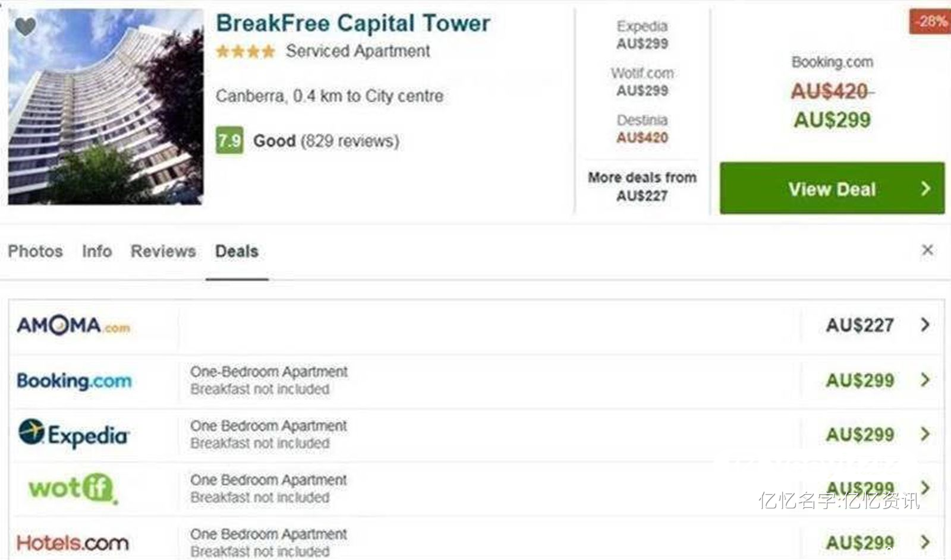Screen dimensions: 951x560
Task: Switch to the Photos tab
Action: (x=35, y=251)
